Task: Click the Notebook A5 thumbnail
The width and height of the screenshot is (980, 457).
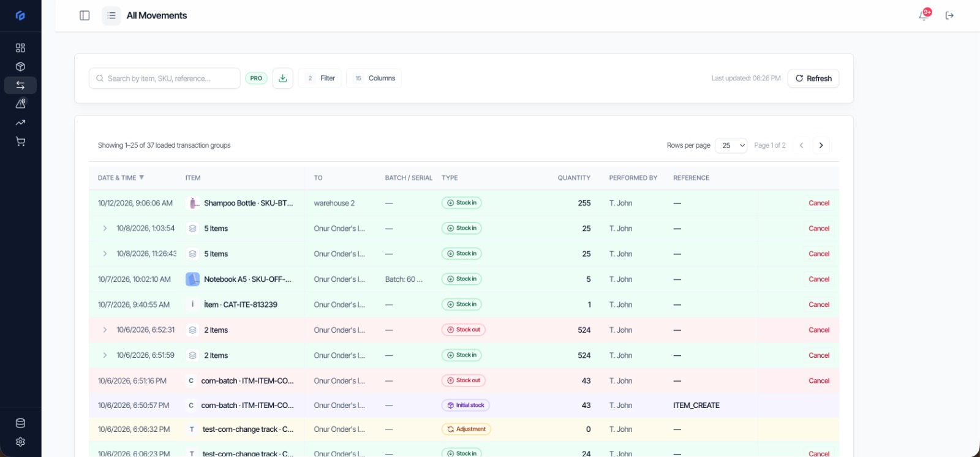Action: [x=193, y=279]
